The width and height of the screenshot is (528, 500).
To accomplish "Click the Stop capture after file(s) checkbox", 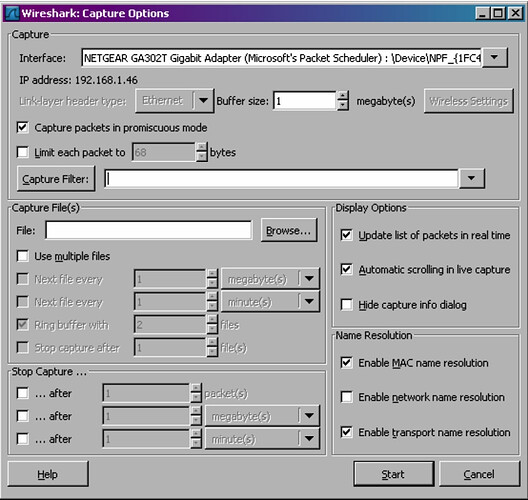I will (23, 347).
